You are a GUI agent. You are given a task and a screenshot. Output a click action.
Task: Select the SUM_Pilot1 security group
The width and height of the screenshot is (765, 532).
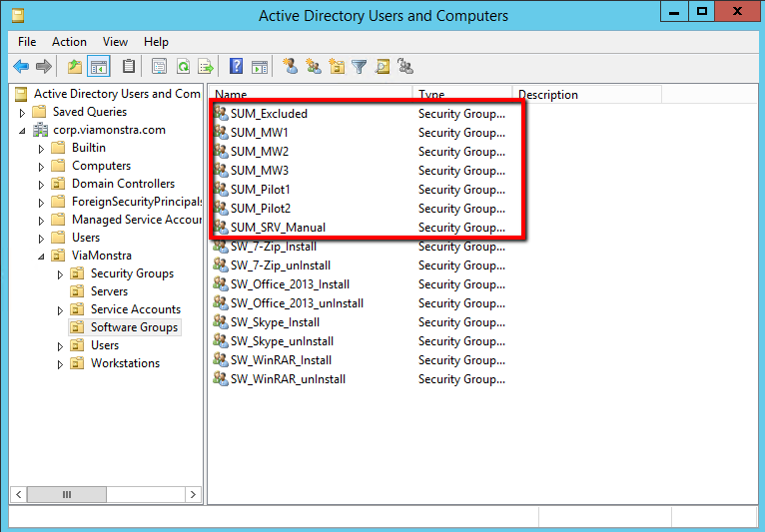[260, 190]
